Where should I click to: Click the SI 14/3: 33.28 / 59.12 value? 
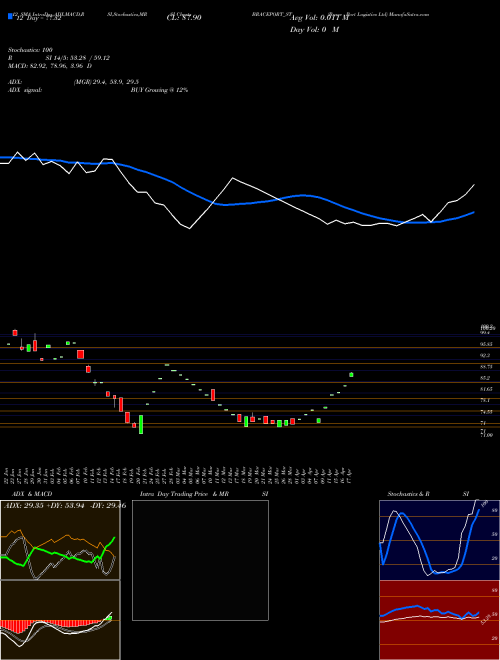78,58
